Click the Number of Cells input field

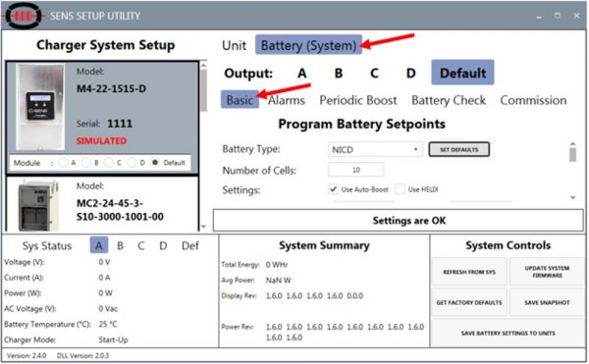[355, 170]
